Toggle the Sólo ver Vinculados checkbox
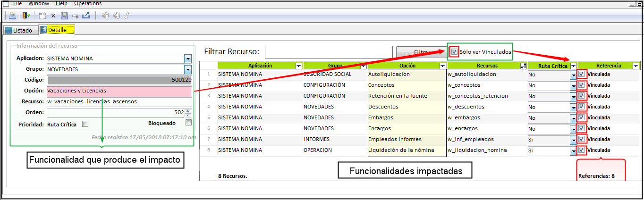Image resolution: width=644 pixels, height=200 pixels. click(x=454, y=51)
